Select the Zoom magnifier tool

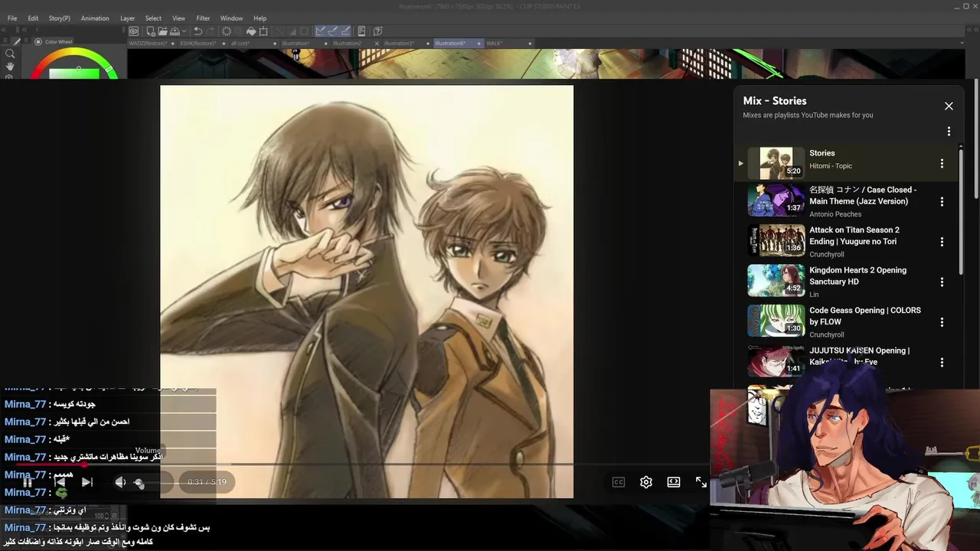pos(10,54)
